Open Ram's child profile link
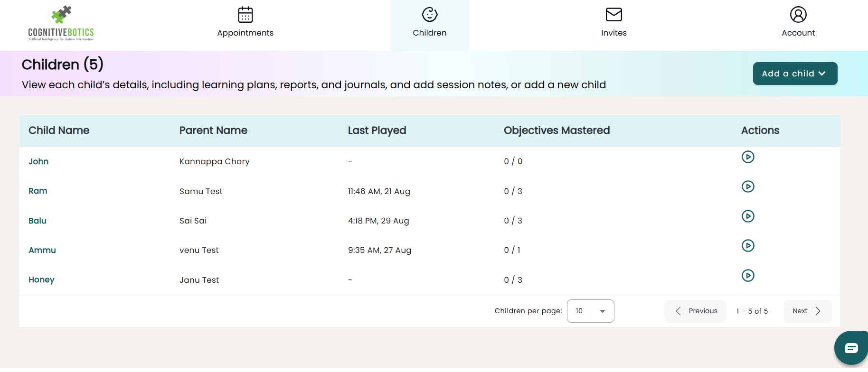 coord(38,191)
